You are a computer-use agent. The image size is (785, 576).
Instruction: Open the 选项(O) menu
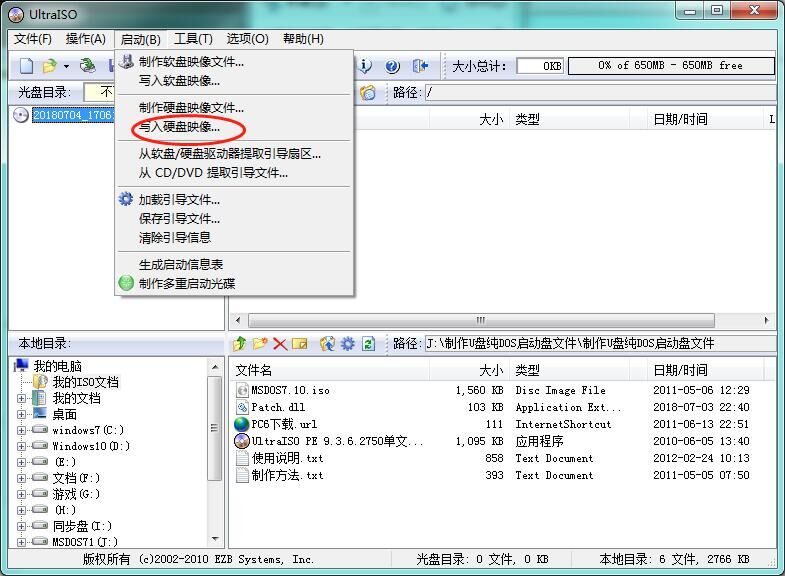click(247, 39)
